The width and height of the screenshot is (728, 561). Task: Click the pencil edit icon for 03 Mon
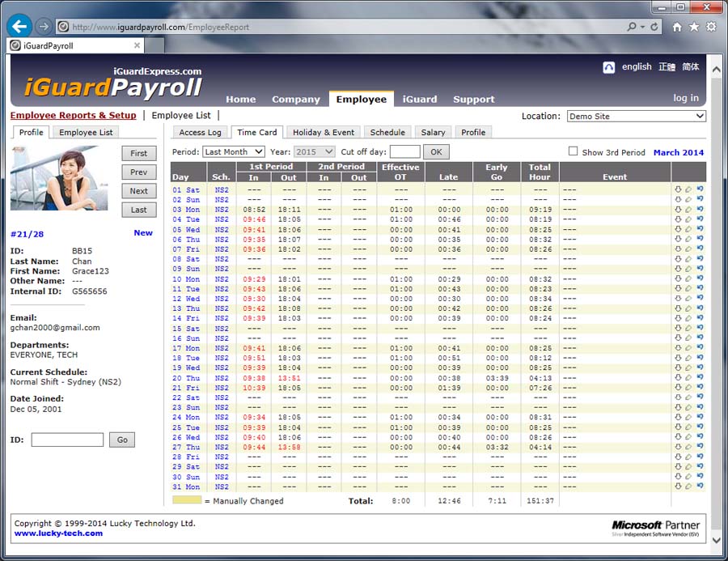click(688, 210)
